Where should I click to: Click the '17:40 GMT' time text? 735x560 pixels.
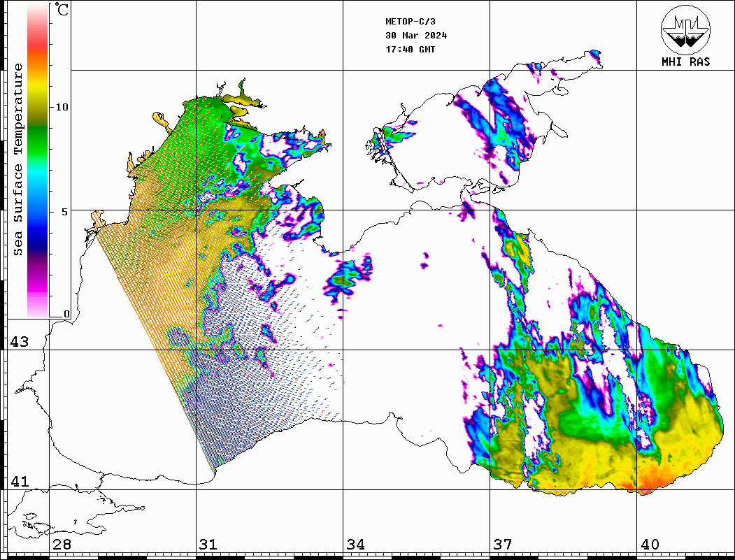(410, 49)
